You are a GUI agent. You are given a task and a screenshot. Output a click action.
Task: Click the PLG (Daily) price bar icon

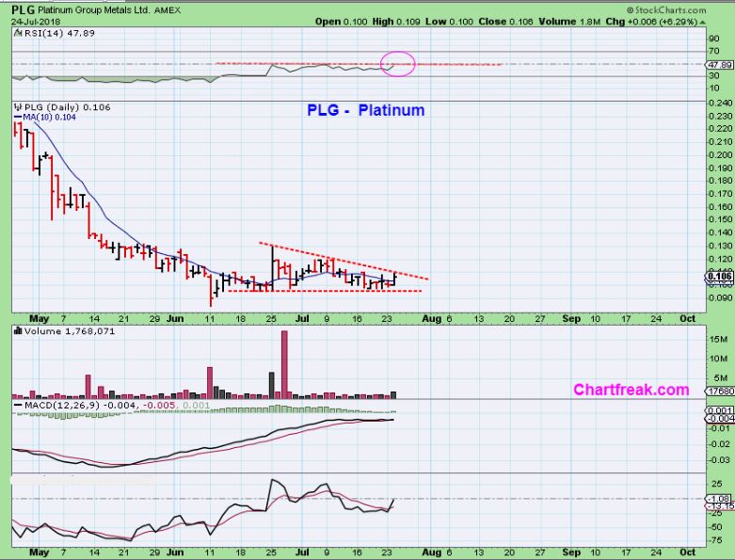(x=19, y=107)
